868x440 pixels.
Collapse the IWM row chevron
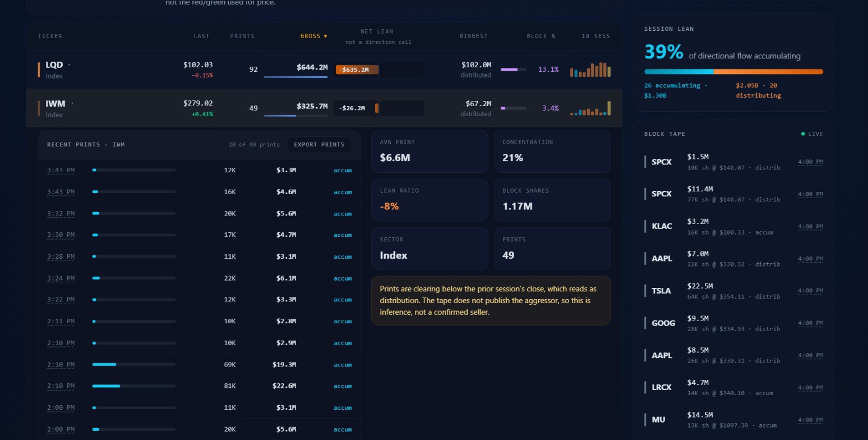tap(72, 103)
